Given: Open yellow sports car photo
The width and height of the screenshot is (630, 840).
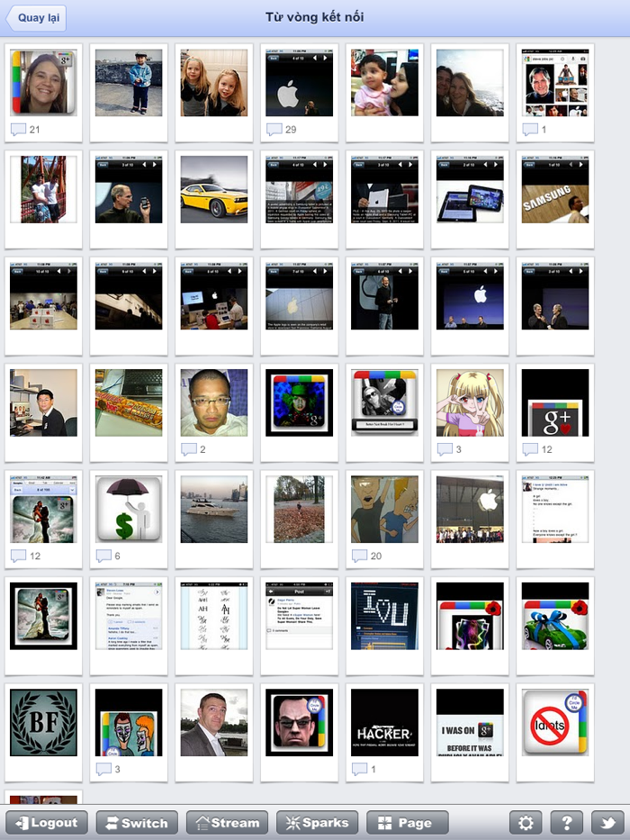Looking at the screenshot, I should [214, 189].
